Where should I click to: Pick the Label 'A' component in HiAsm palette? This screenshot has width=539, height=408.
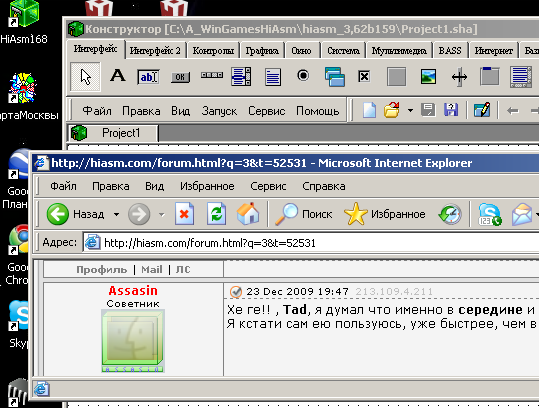click(118, 75)
